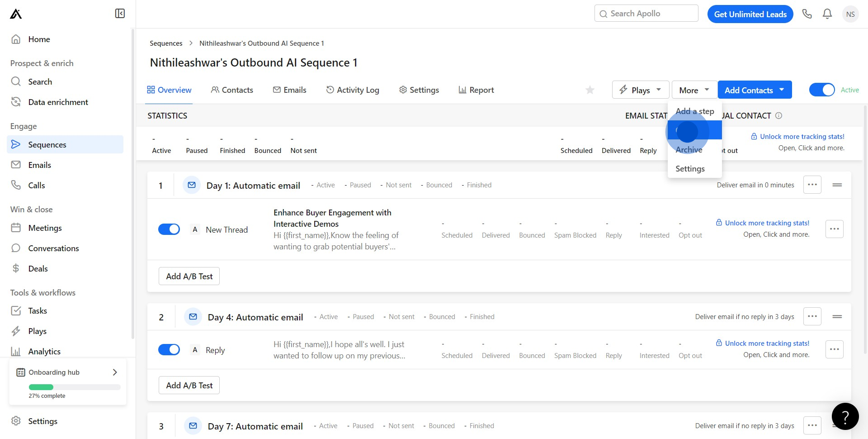Toggle the sequence Active switch
Image resolution: width=868 pixels, height=439 pixels.
pos(821,90)
